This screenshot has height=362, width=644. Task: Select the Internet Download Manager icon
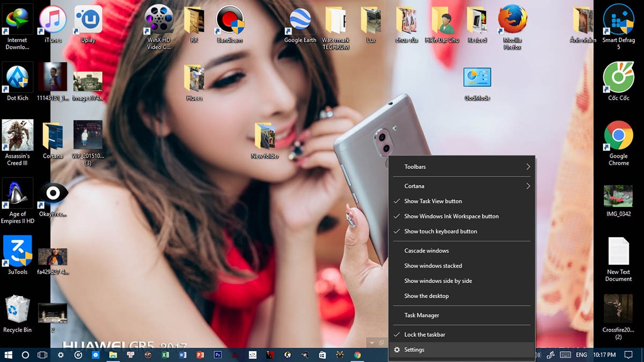pos(17,27)
